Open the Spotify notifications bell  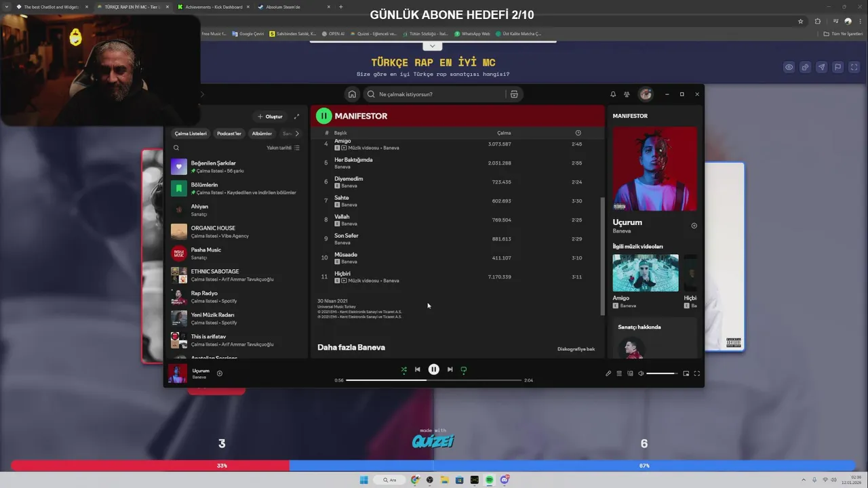pos(613,94)
